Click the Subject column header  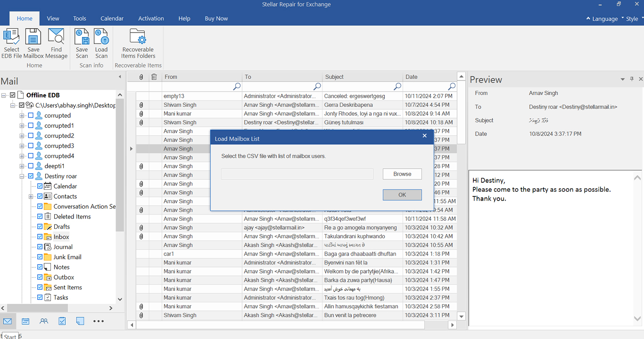pos(363,77)
